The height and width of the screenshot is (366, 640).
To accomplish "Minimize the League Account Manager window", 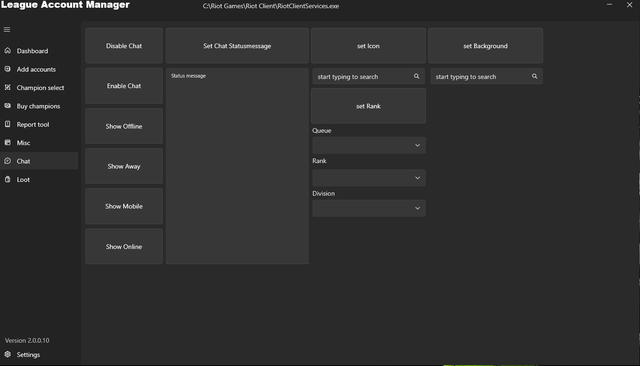I will (x=609, y=5).
